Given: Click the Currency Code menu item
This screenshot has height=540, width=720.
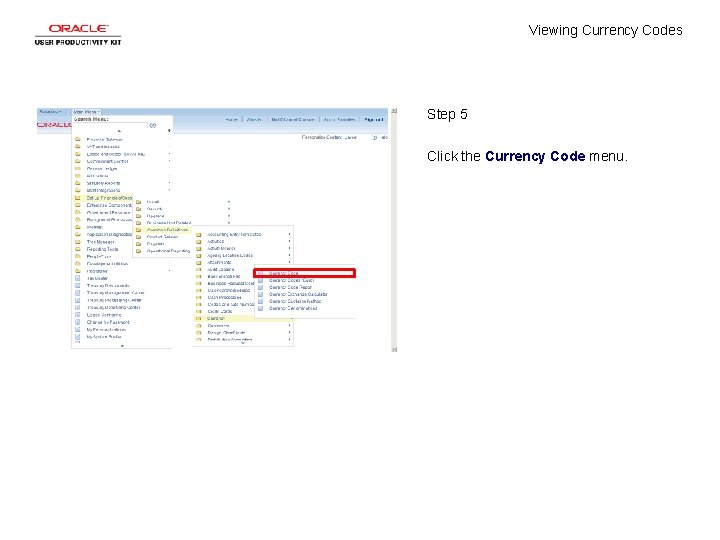Looking at the screenshot, I should [304, 273].
